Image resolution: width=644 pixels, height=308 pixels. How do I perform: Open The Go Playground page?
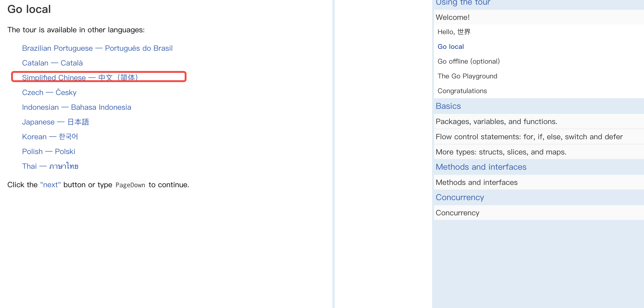click(467, 76)
